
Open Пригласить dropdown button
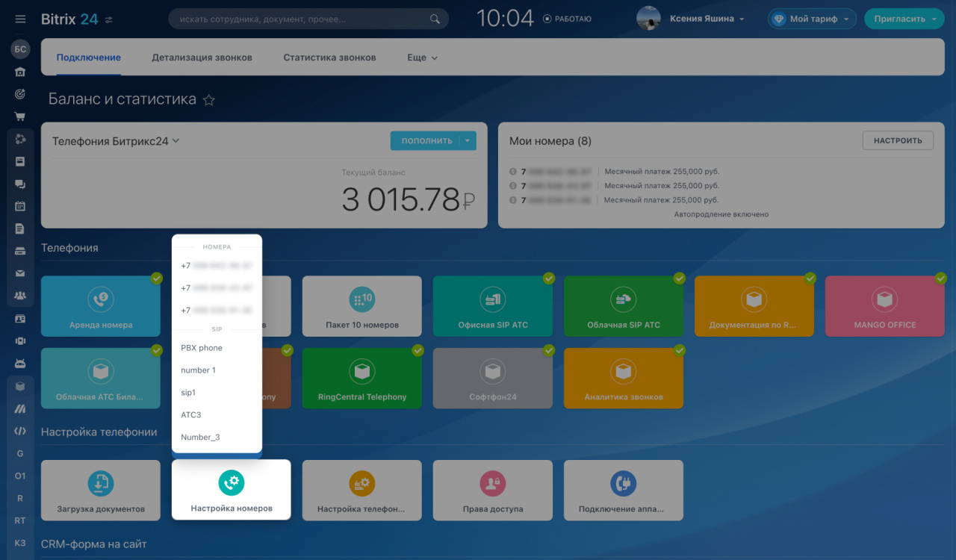(904, 19)
